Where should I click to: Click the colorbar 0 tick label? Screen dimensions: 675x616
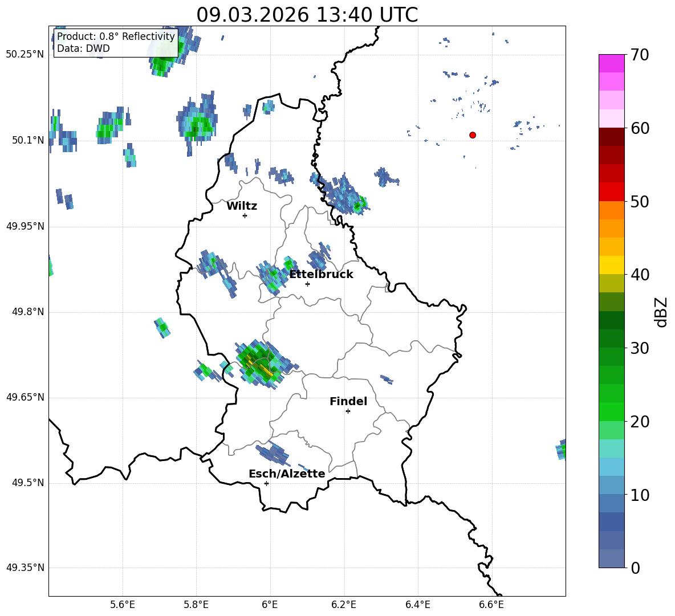636,568
